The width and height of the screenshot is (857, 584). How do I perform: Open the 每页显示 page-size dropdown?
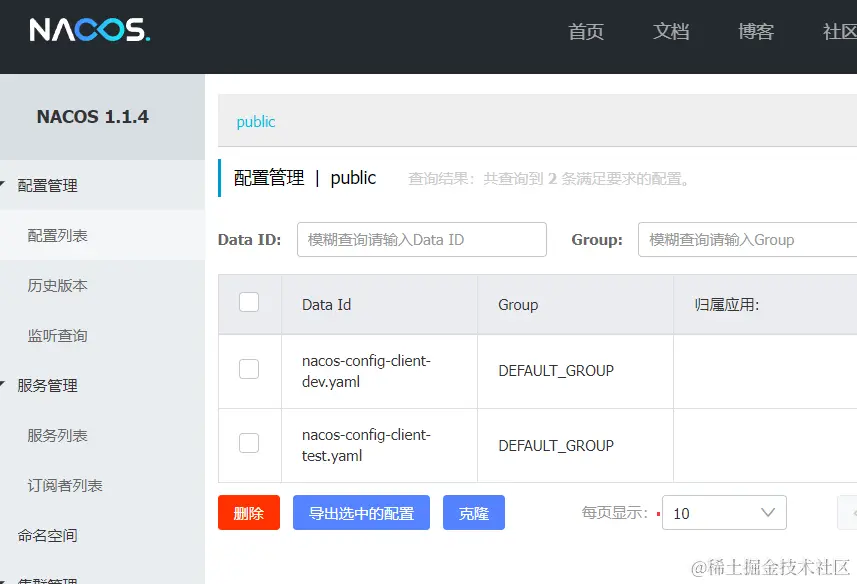point(724,512)
